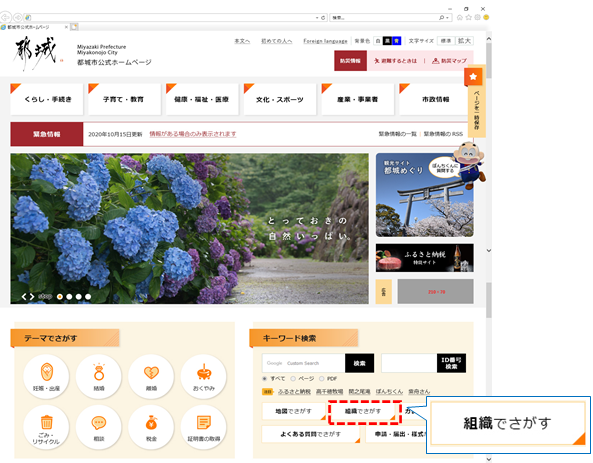Open the 証明書の取得 document icon
Image resolution: width=593 pixels, height=463 pixels.
pos(204,427)
